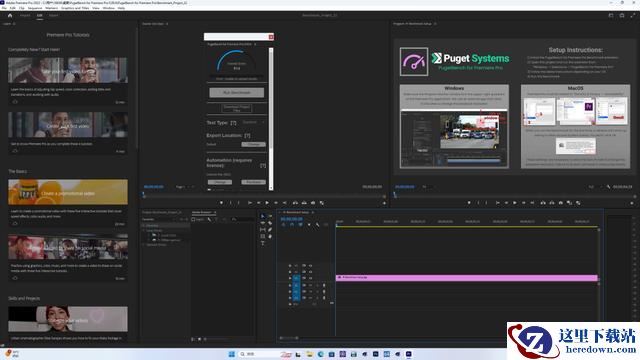Expand Favorites in Media Browser tree

pos(143,225)
